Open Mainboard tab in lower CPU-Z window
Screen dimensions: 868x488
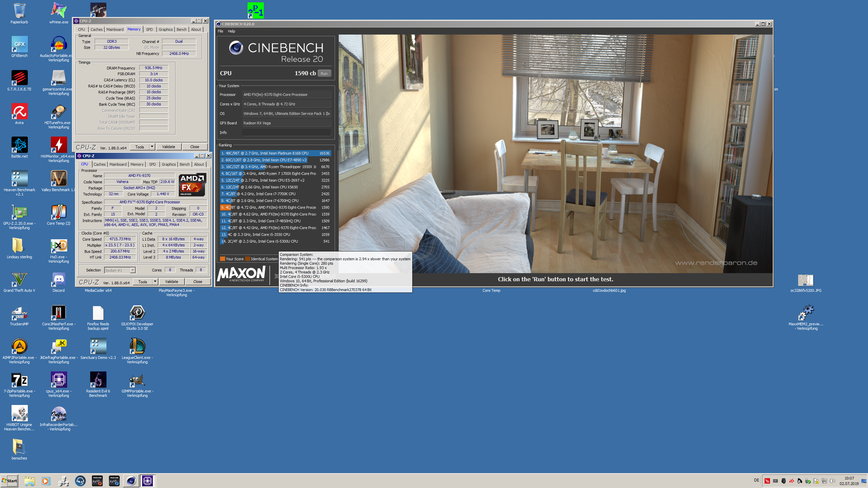(118, 164)
